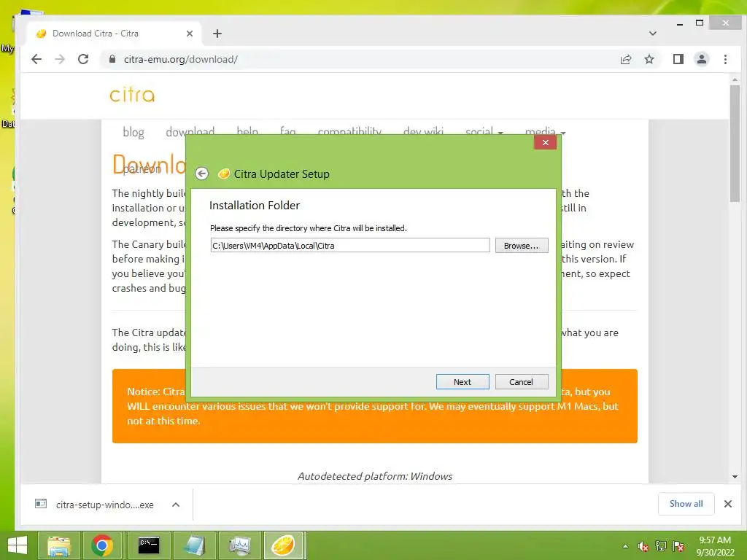
Task: Open the Windows Start button
Action: pos(18,545)
